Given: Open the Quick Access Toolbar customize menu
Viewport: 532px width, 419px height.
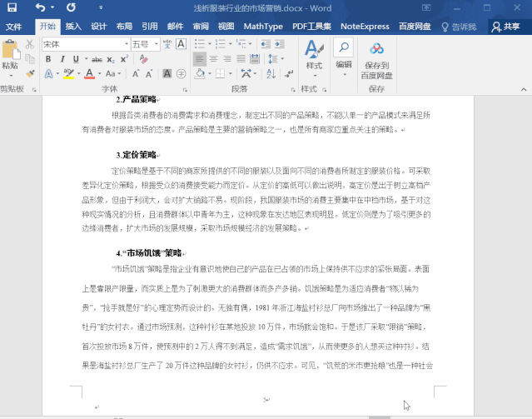Looking at the screenshot, I should pos(101,7).
